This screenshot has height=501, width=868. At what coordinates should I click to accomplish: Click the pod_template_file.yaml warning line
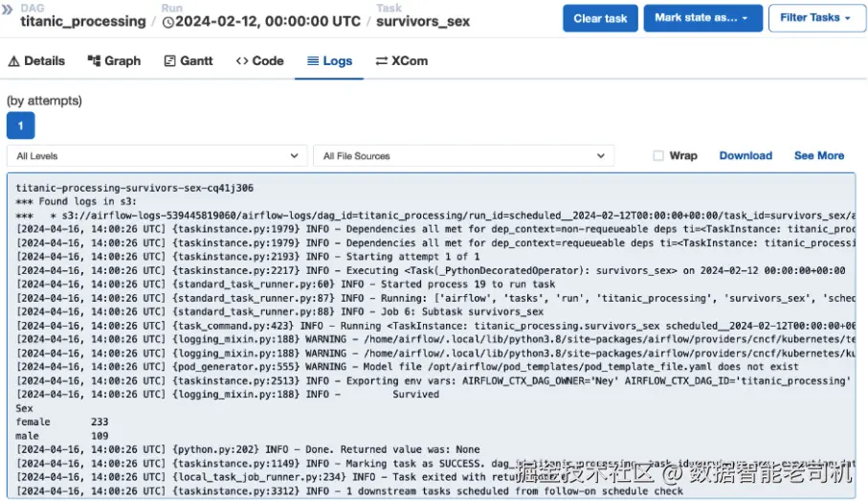click(407, 366)
